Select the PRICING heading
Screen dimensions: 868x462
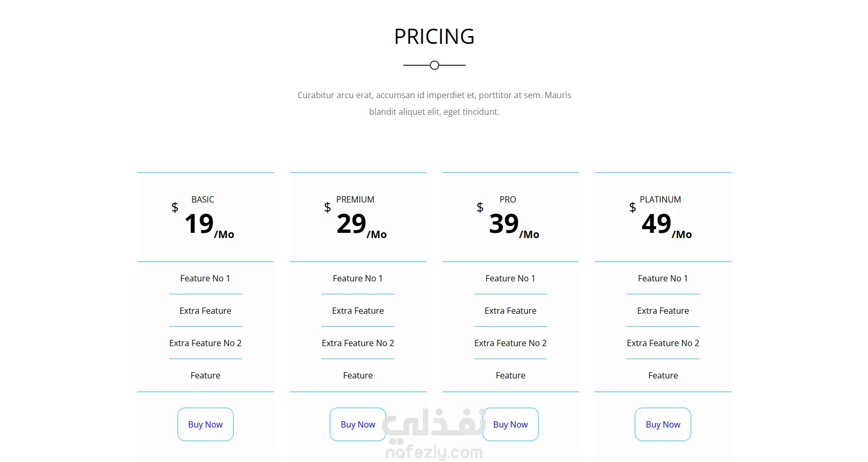[x=435, y=37]
